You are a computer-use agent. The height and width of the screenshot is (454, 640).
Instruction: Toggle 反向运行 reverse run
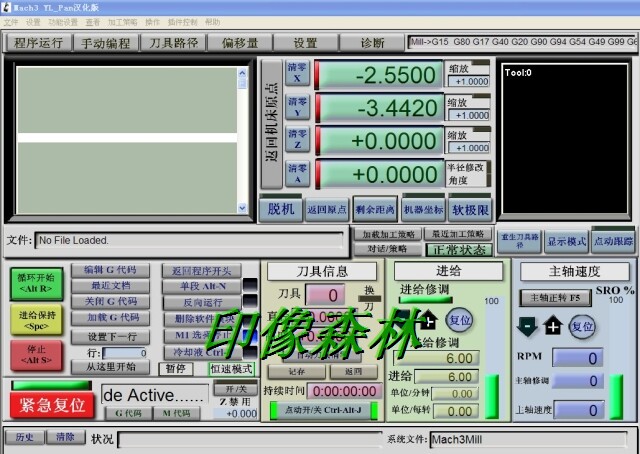tap(202, 303)
